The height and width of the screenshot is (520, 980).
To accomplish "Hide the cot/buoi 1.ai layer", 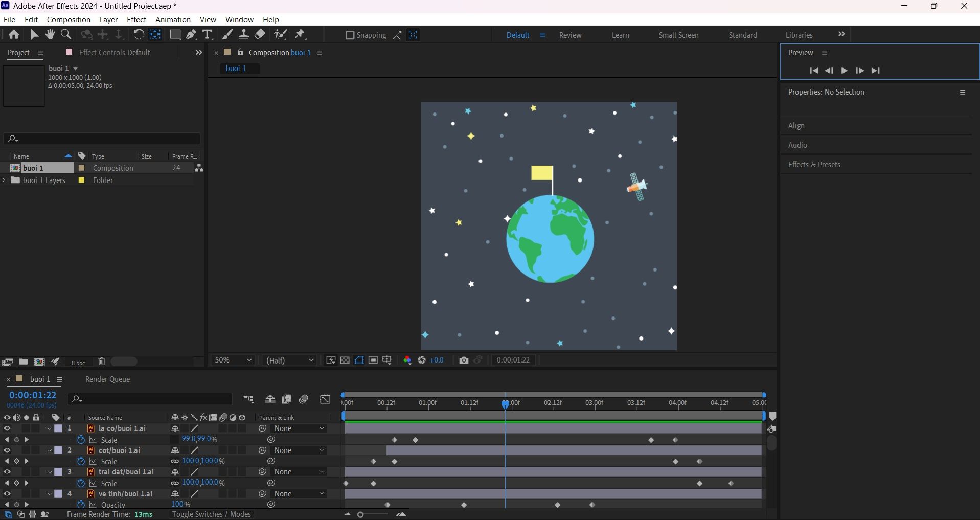I will (7, 450).
